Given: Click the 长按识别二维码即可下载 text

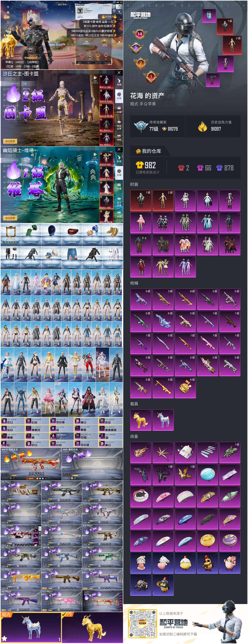Looking at the screenshot, I should [x=178, y=634].
